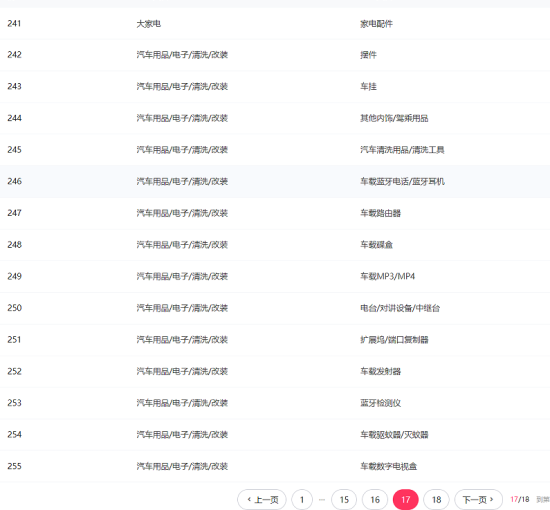The image size is (550, 510).
Task: Select row 241 with 大家电 category
Action: [x=275, y=24]
